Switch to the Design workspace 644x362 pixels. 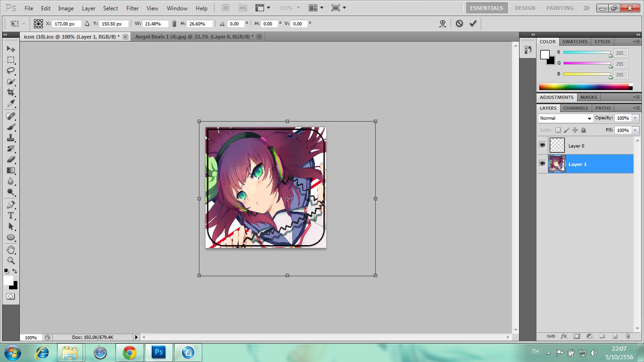525,8
